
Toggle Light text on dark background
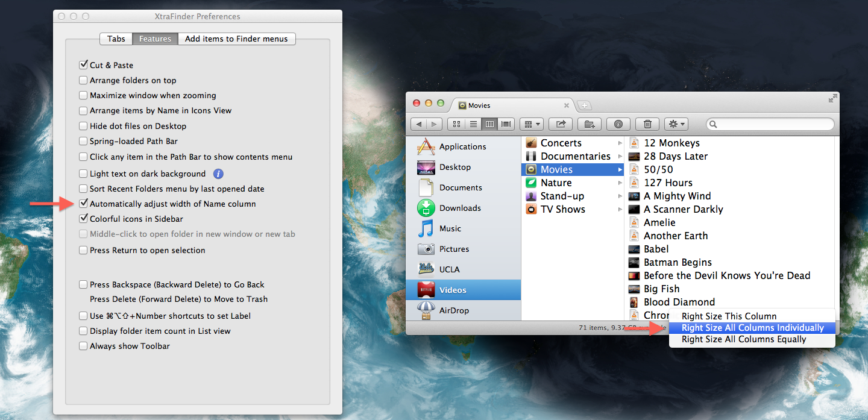point(83,174)
